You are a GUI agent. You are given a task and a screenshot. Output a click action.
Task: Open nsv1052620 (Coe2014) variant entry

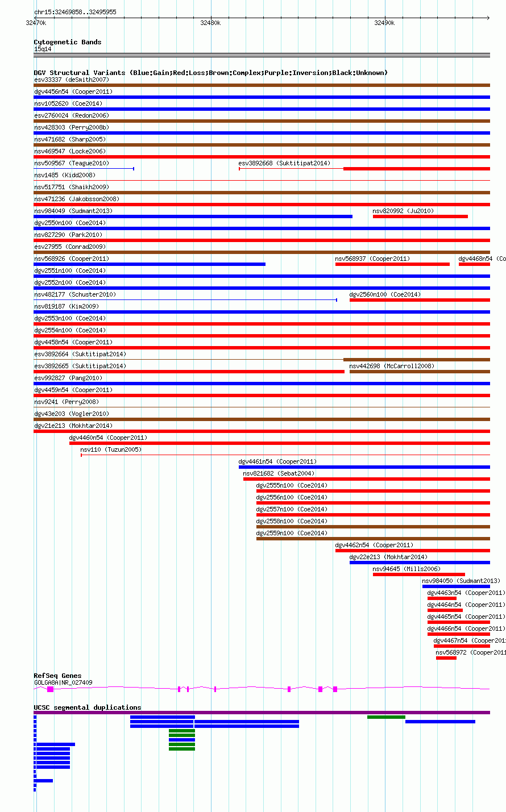click(262, 109)
